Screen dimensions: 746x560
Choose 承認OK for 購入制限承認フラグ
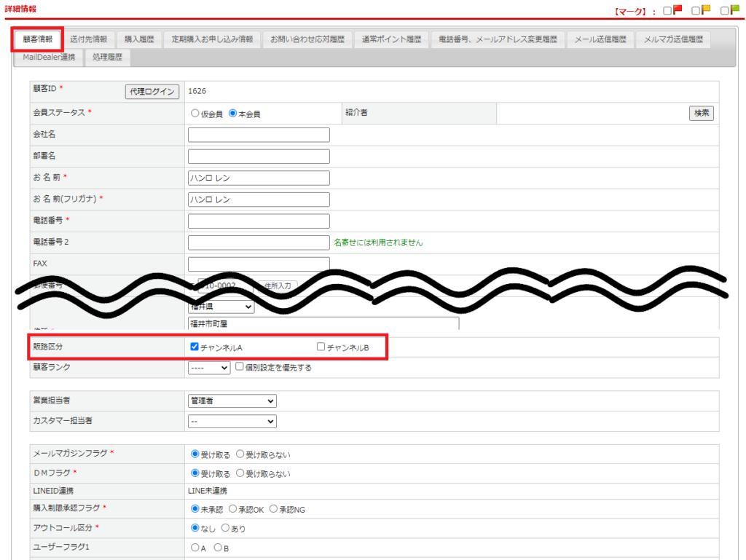[233, 509]
